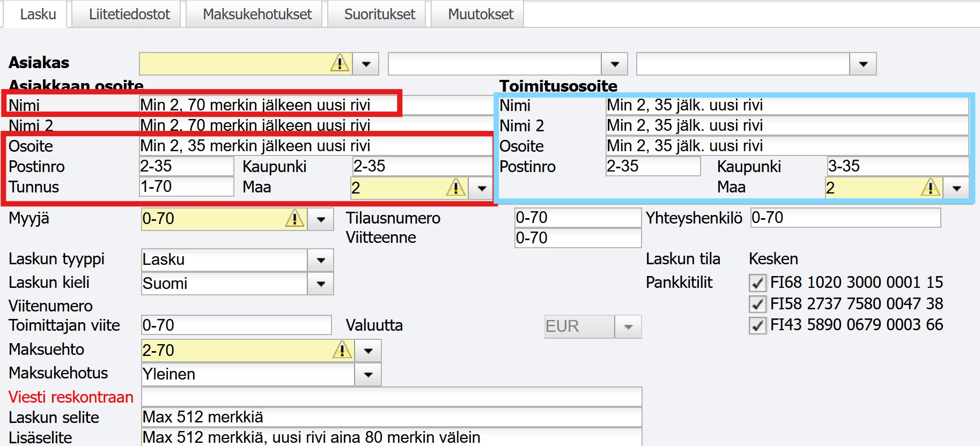
Task: Click the customer address Nimi input field
Action: [x=316, y=105]
